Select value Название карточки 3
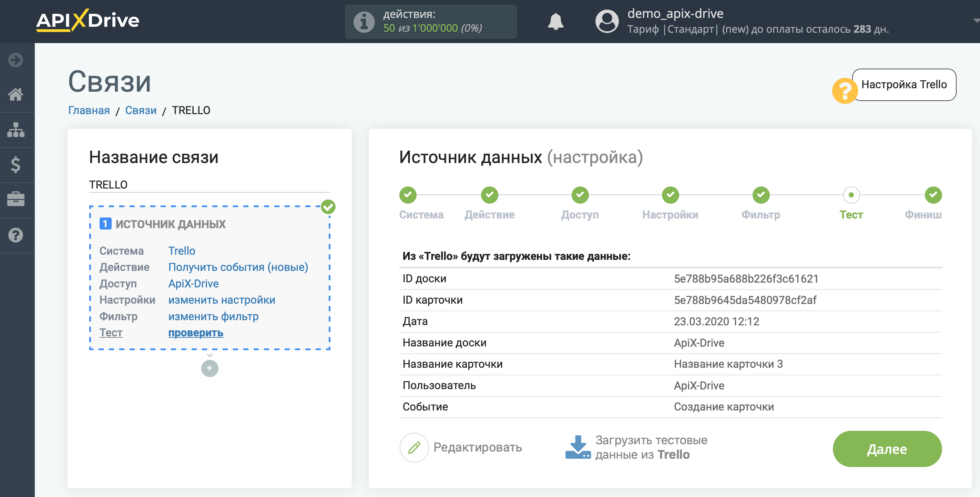The image size is (980, 497). 728,364
